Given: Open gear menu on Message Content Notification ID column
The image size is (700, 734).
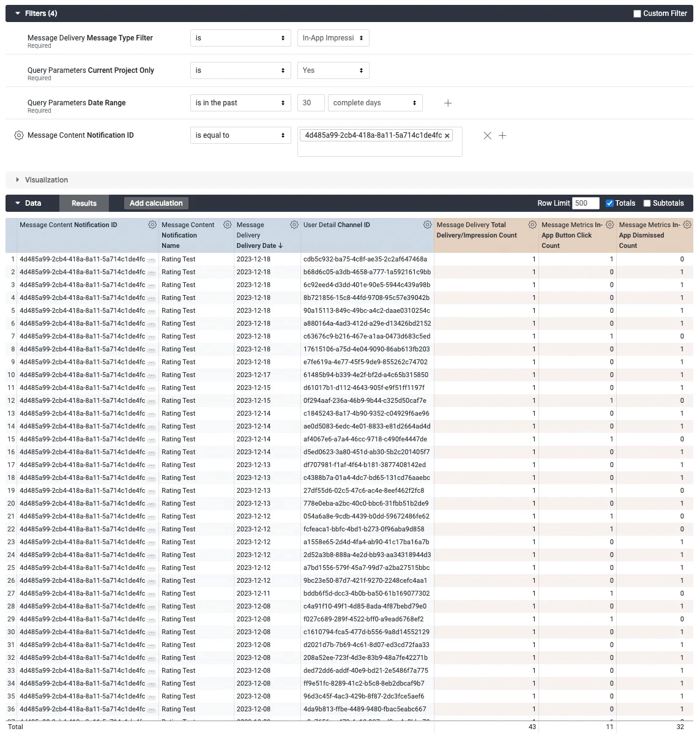Looking at the screenshot, I should [x=152, y=225].
